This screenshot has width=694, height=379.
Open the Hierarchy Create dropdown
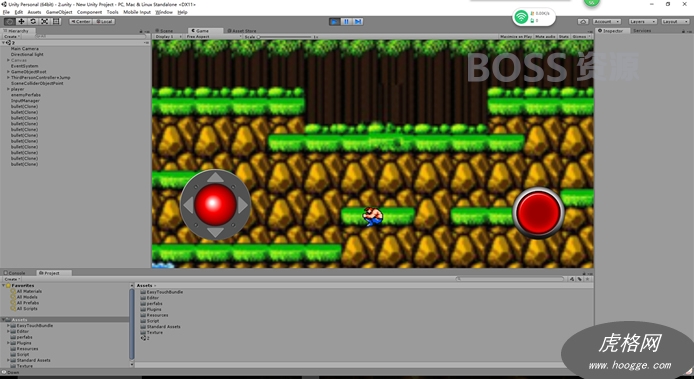[x=12, y=36]
